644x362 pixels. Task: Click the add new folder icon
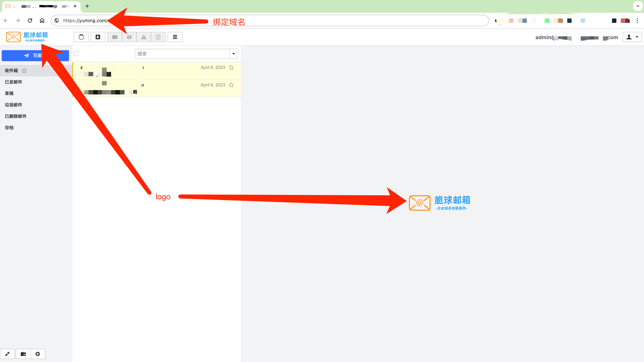tap(23, 354)
